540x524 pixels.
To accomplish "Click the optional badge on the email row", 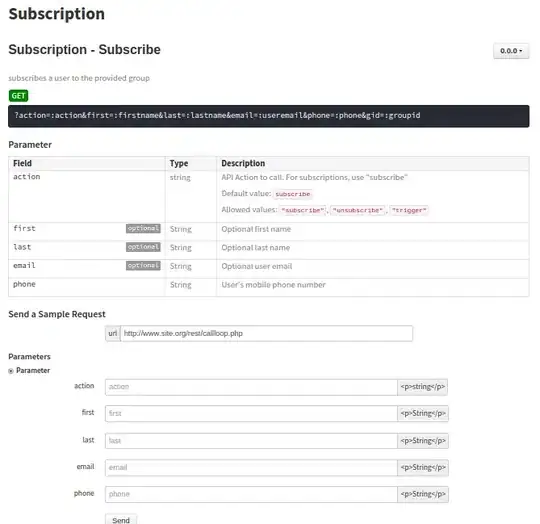I will 143,266.
